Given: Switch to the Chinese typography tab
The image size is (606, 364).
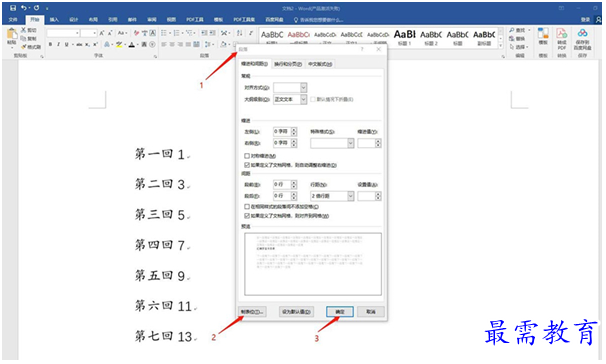Looking at the screenshot, I should click(x=320, y=64).
